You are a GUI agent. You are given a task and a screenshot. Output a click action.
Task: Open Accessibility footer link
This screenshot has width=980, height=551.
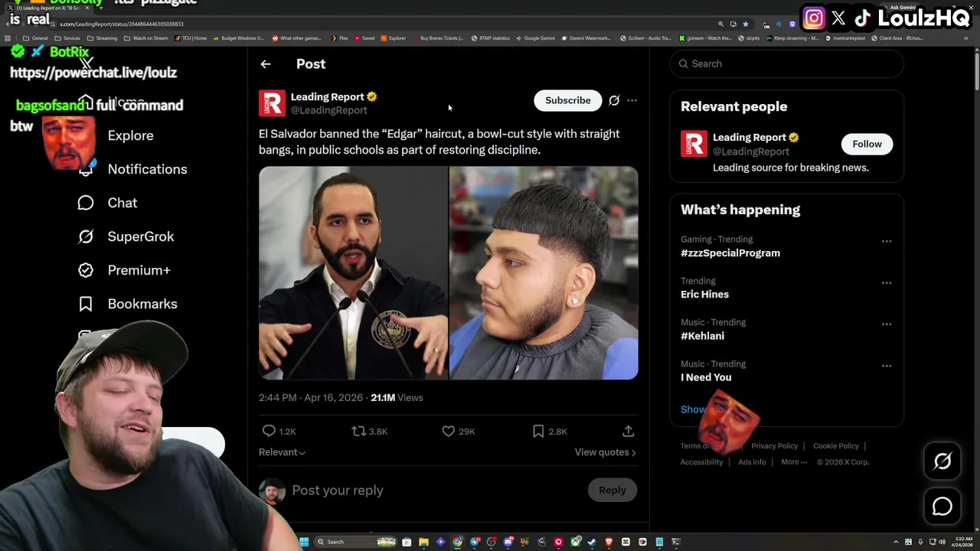[x=701, y=462]
